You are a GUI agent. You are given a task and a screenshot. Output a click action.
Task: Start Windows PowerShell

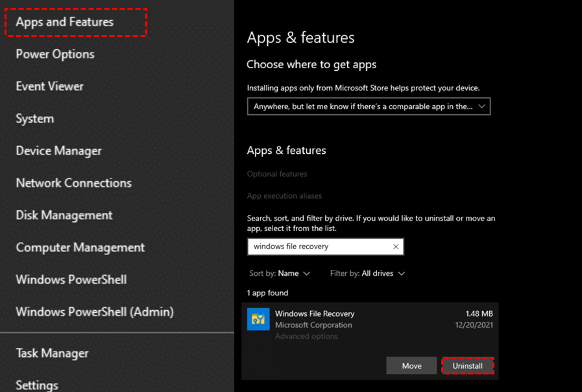[71, 280]
